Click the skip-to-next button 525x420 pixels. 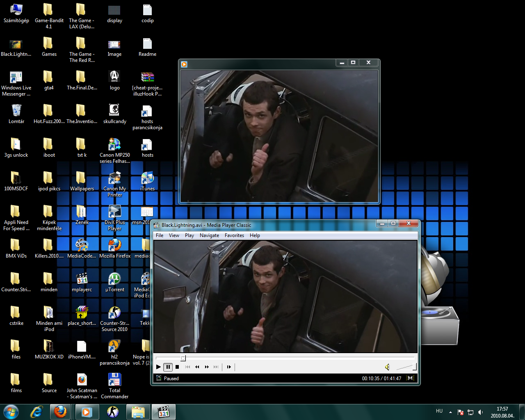coord(216,367)
